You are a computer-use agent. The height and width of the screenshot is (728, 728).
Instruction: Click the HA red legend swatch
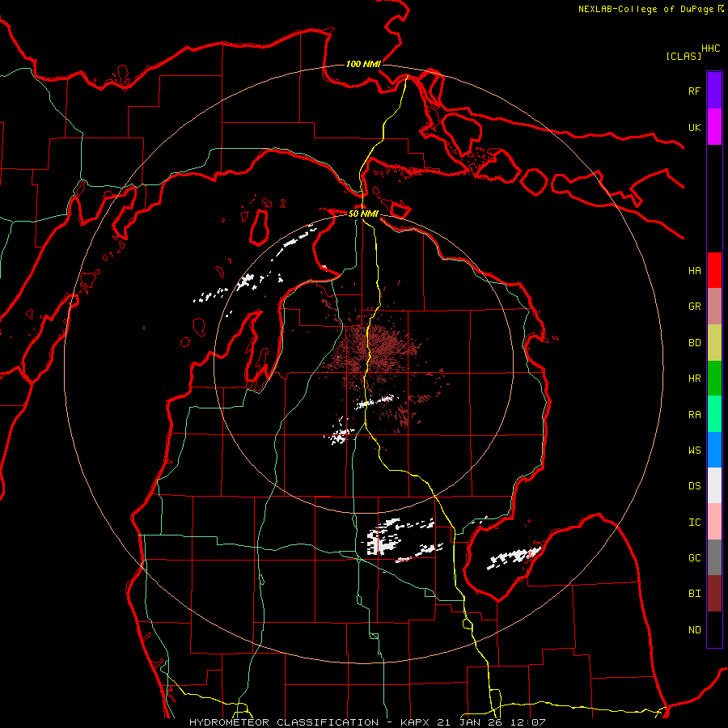pos(714,270)
